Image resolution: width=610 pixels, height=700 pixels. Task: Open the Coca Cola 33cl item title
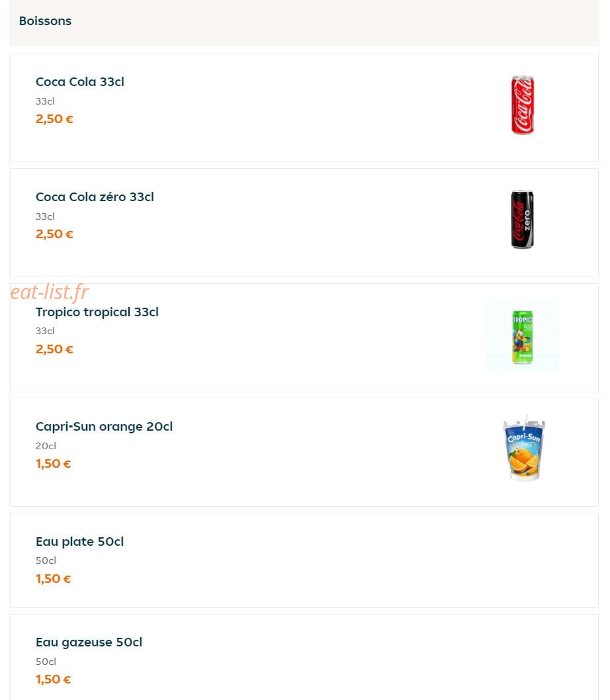pos(80,81)
